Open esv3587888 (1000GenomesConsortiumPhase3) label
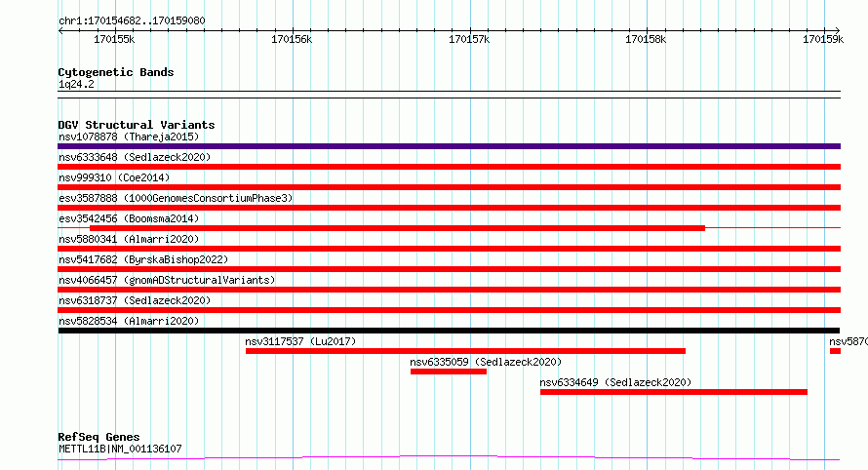The height and width of the screenshot is (470, 868). (176, 198)
